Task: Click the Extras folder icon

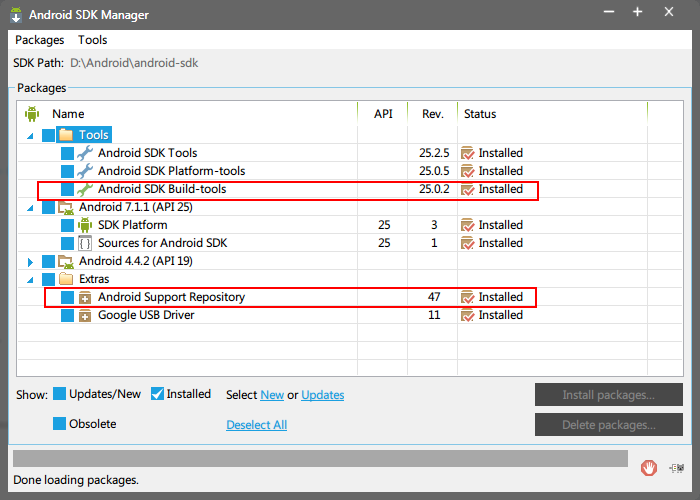Action: pyautogui.click(x=66, y=279)
